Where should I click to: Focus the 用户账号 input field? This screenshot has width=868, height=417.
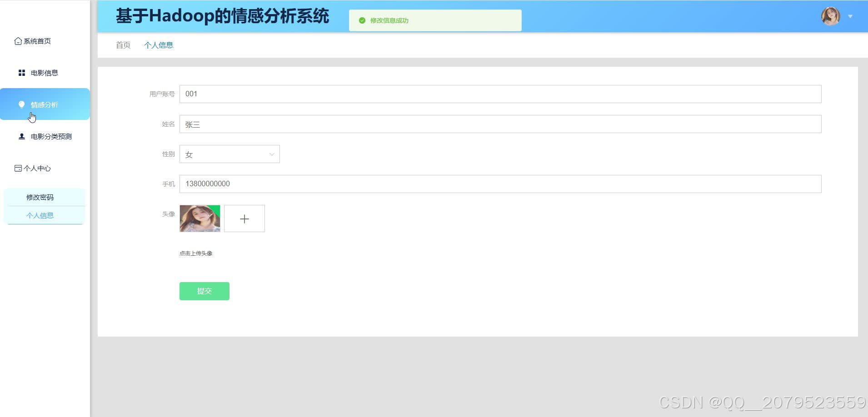pyautogui.click(x=500, y=94)
